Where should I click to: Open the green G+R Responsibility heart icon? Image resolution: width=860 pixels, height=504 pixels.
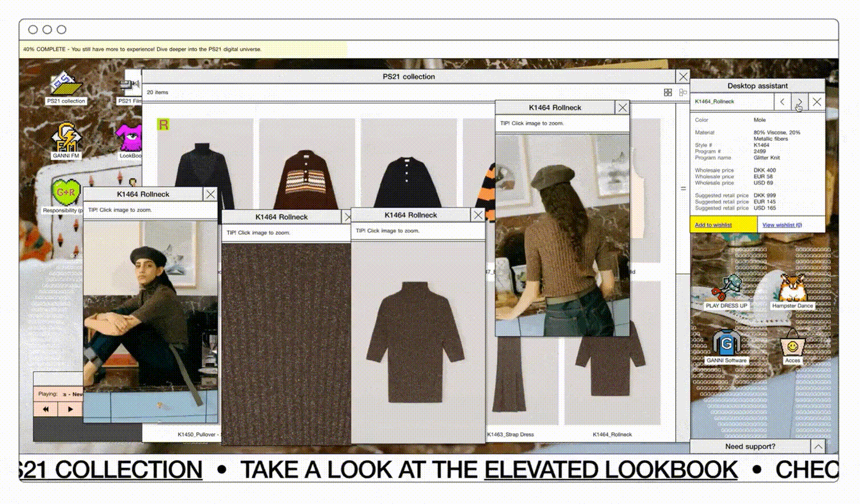pos(66,194)
